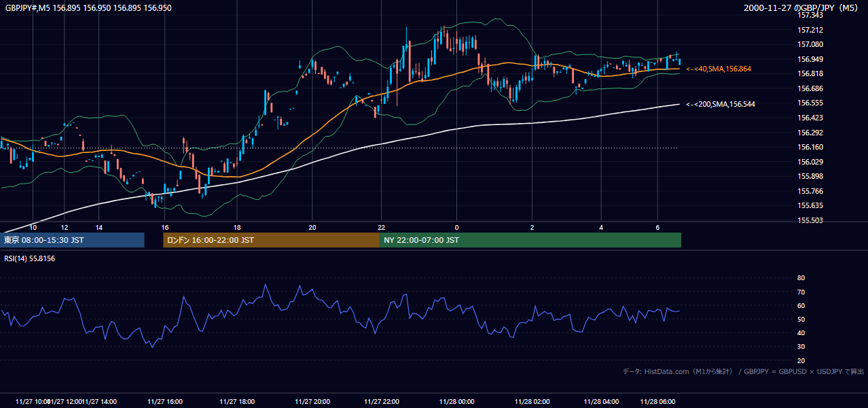
Task: Click the 東京 08:00-15:30 JST session bar
Action: pos(72,240)
